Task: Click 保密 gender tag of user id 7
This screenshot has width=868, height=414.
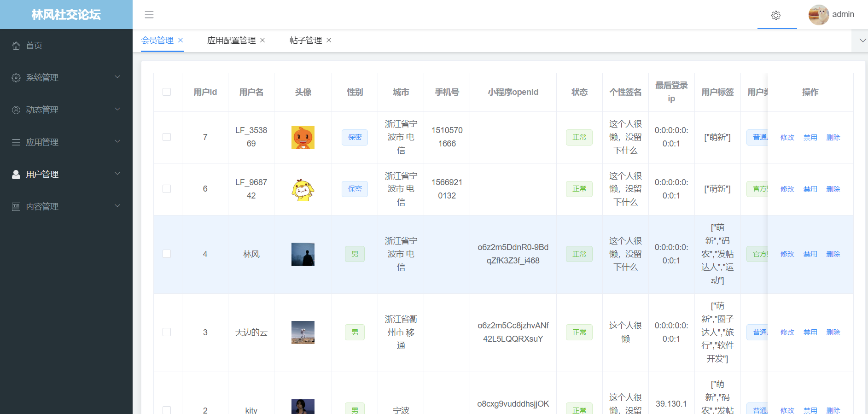Action: 355,137
